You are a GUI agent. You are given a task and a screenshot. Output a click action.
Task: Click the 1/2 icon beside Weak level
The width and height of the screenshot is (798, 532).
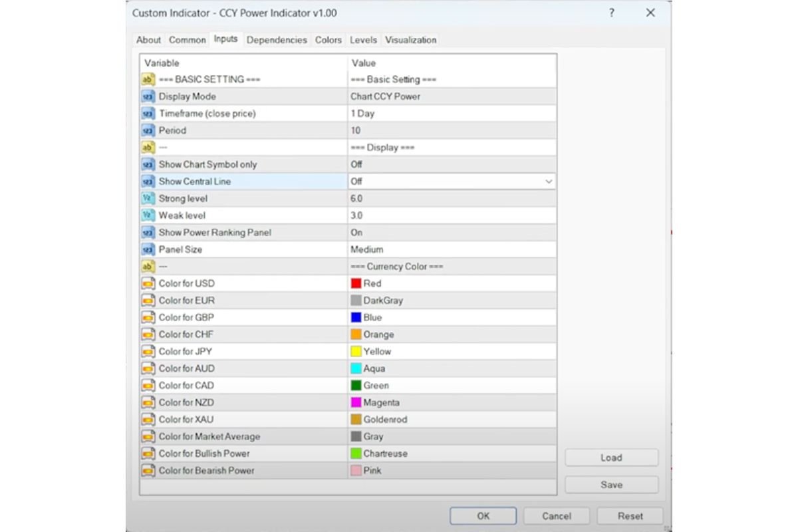click(148, 215)
